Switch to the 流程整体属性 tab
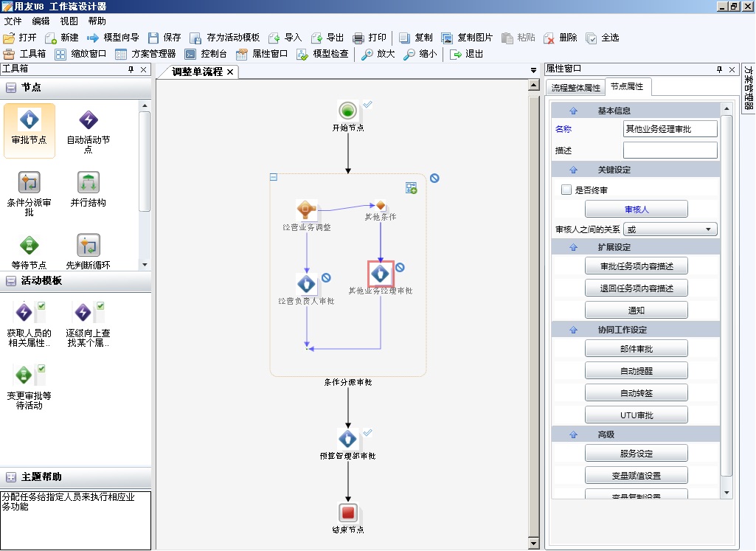This screenshot has width=756, height=551. click(x=576, y=88)
